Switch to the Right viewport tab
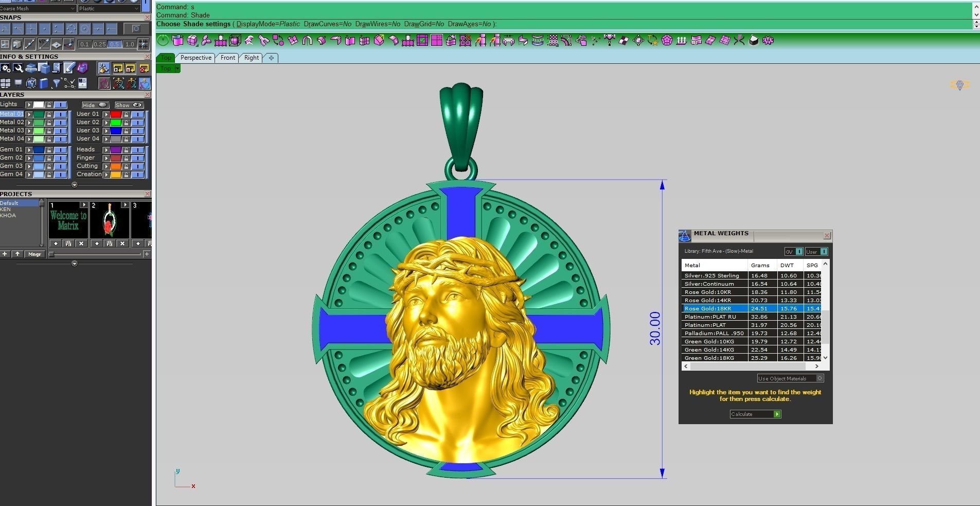The height and width of the screenshot is (506, 980). click(252, 58)
